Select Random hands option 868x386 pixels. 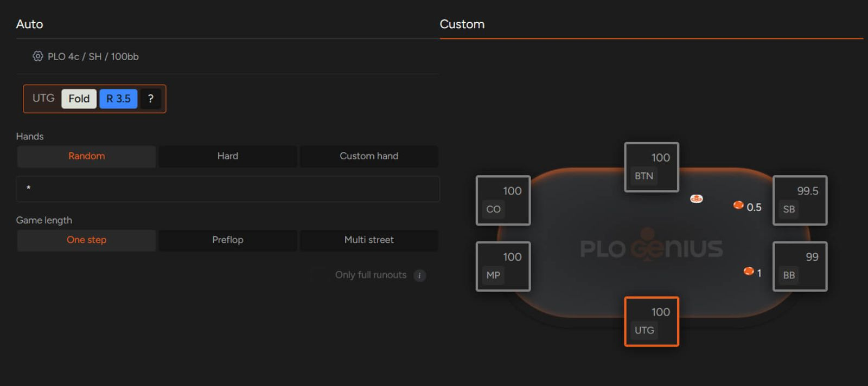point(87,156)
